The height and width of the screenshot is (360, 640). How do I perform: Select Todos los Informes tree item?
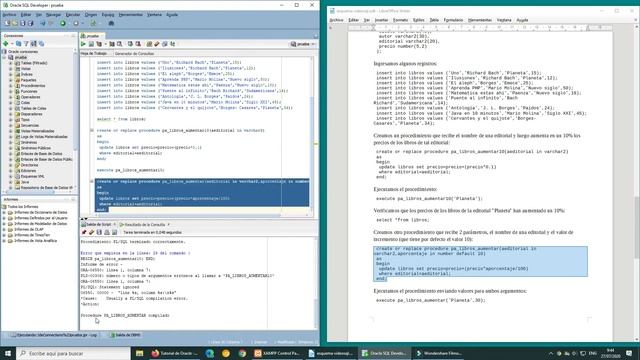23,207
